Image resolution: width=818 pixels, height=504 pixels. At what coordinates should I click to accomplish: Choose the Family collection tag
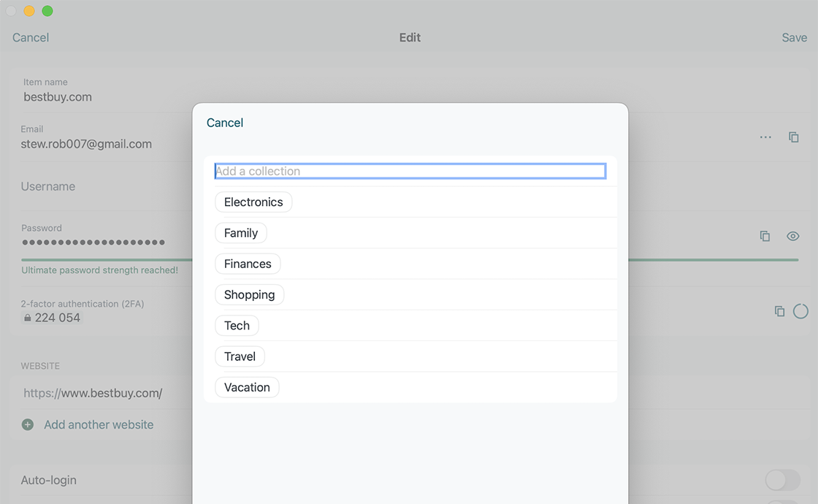coord(241,233)
